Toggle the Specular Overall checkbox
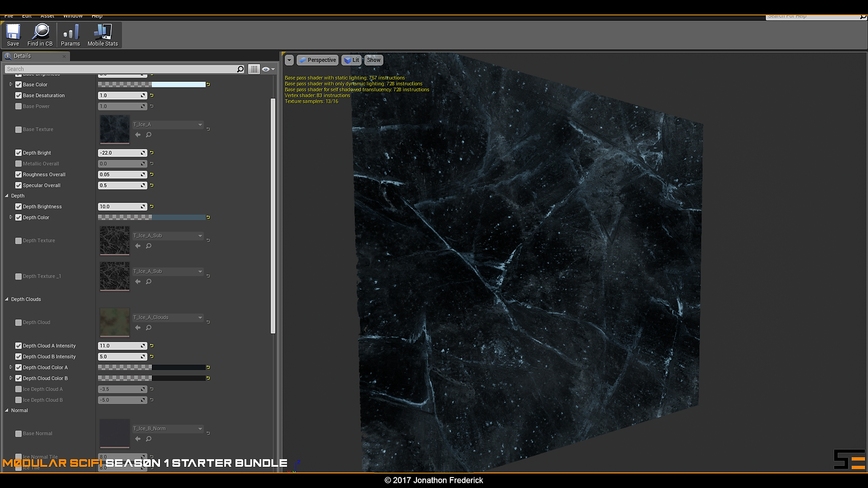The image size is (868, 488). [x=18, y=186]
